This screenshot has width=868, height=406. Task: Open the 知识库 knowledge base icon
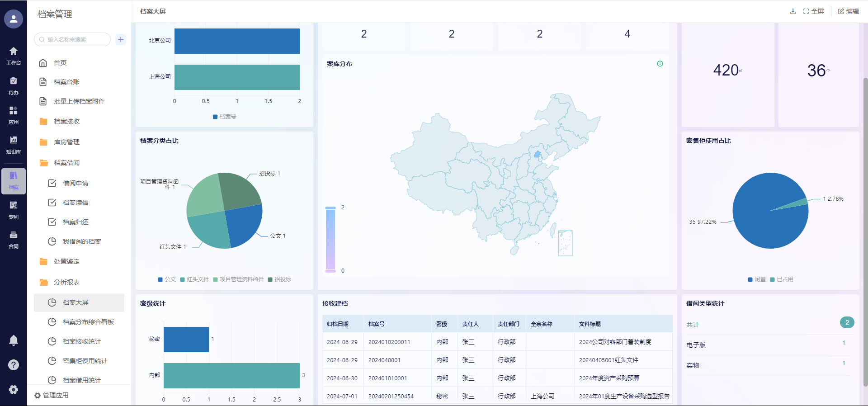tap(14, 145)
